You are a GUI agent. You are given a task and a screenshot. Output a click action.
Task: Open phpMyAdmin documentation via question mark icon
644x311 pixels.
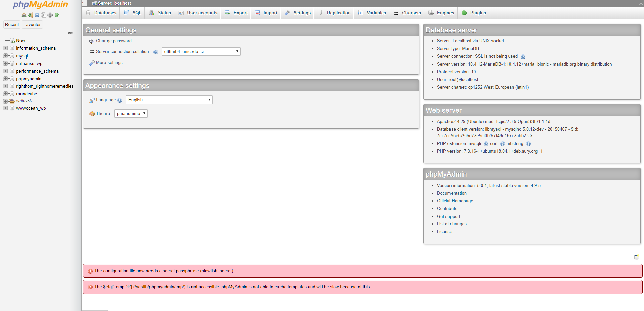click(37, 15)
